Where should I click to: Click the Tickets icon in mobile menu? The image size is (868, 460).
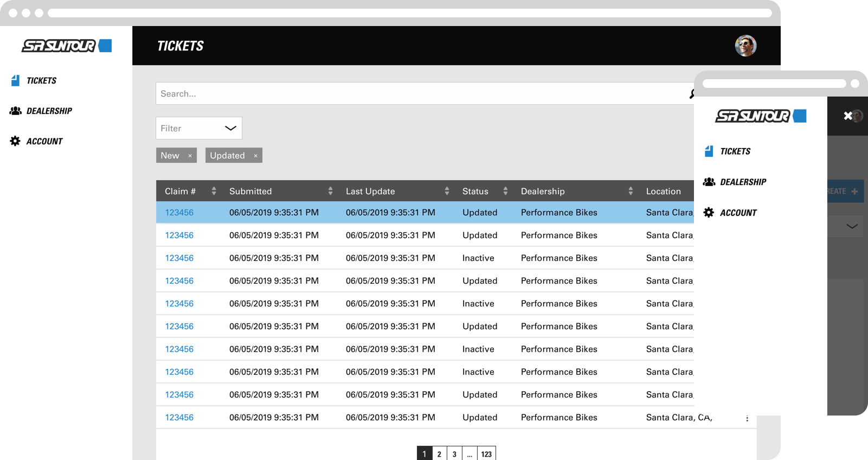pyautogui.click(x=709, y=151)
